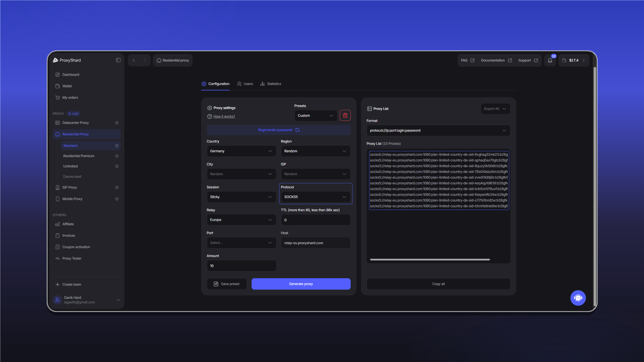The image size is (644, 362).
Task: Open the Export All dropdown
Action: coord(495,109)
